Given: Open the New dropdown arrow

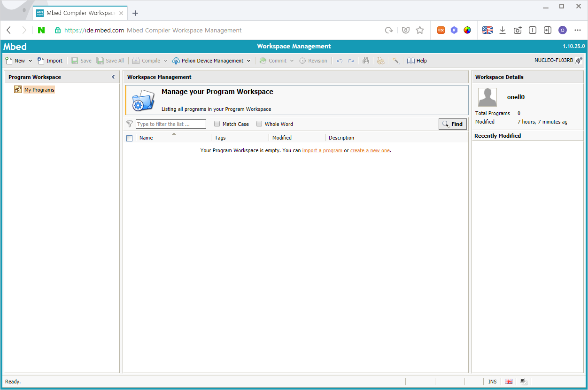Looking at the screenshot, I should [x=31, y=61].
